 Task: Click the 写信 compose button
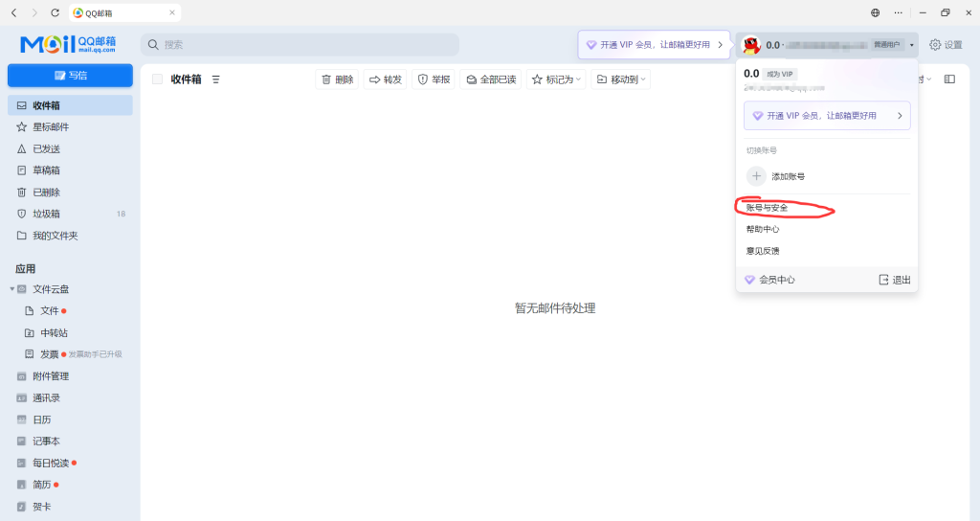point(70,76)
